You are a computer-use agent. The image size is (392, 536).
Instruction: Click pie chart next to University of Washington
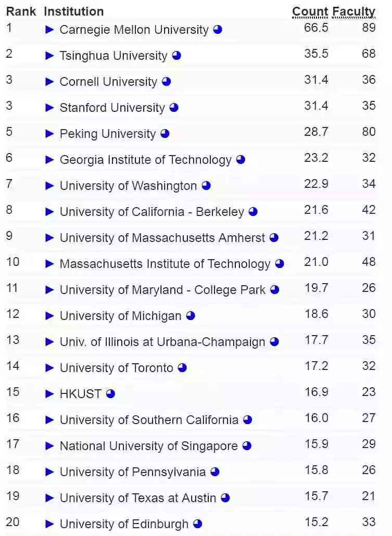point(206,186)
